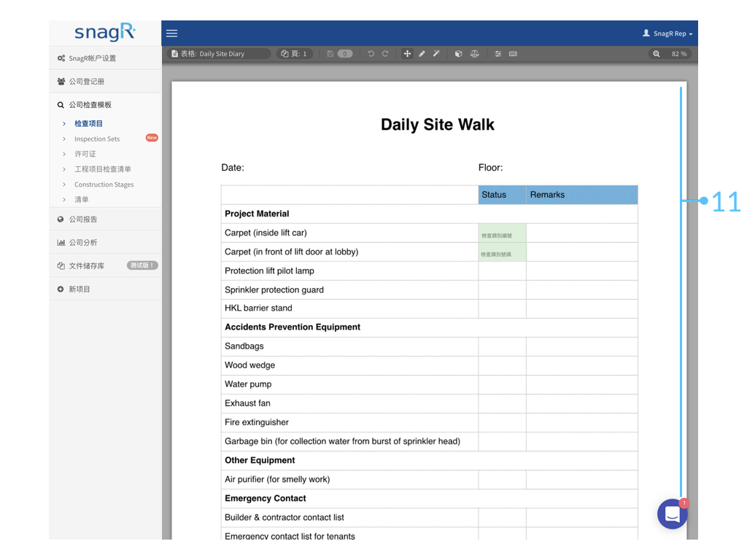Open 许可证 submenu item
The width and height of the screenshot is (747, 560).
[85, 154]
